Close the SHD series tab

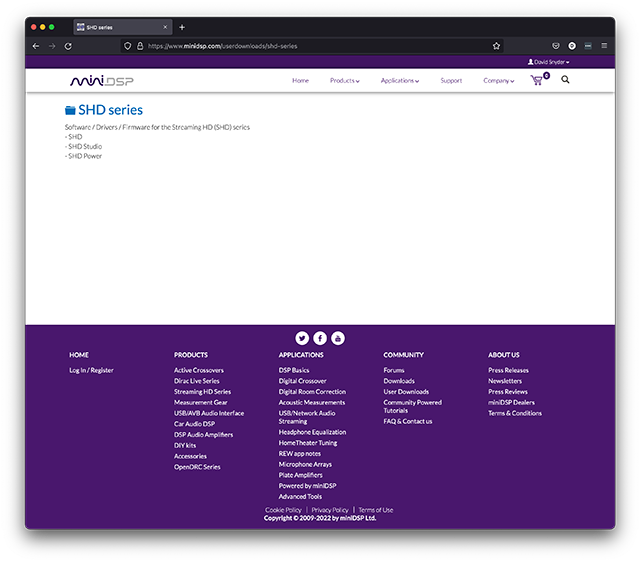pyautogui.click(x=165, y=27)
